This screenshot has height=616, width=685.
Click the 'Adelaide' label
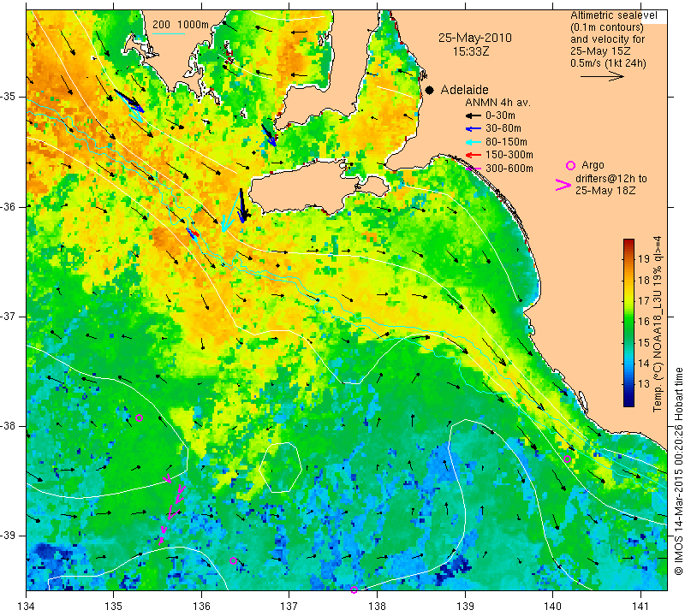464,90
